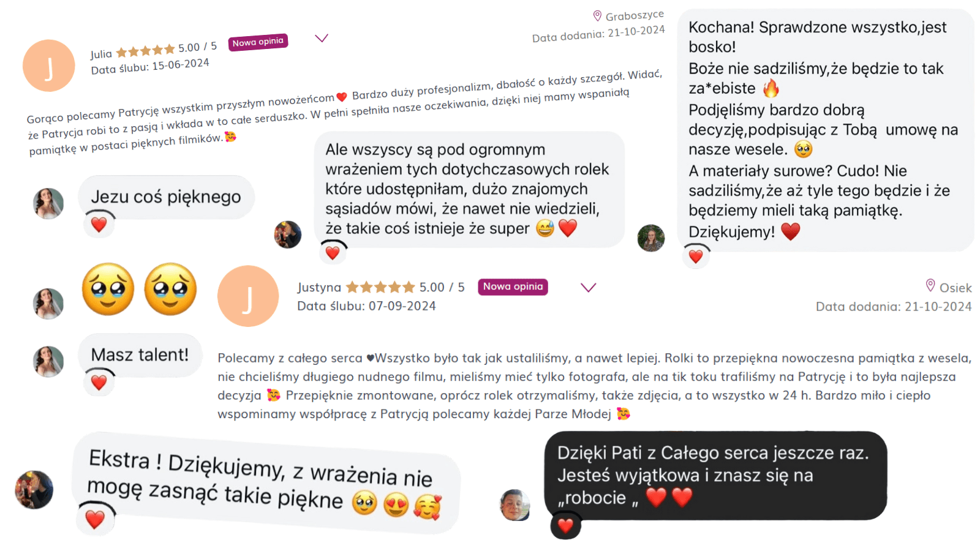Toggle heart reaction on 'Jezu coś pięknego' message
The width and height of the screenshot is (980, 551).
tap(99, 225)
